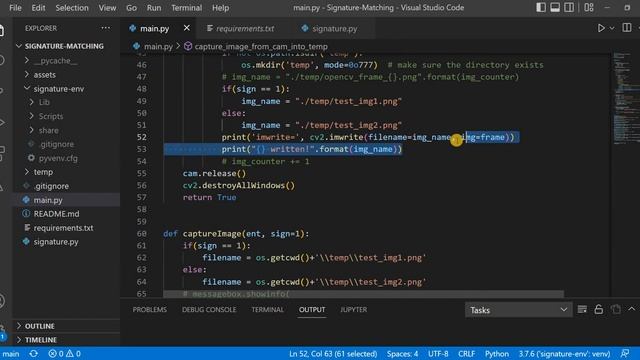Open the Tasks output channel dropdown
640x360 pixels.
(x=518, y=310)
